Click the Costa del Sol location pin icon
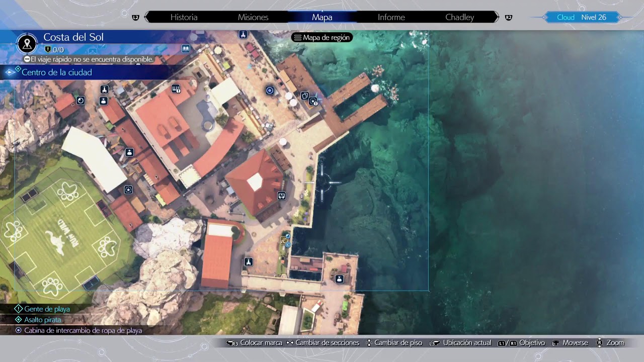 [x=27, y=43]
